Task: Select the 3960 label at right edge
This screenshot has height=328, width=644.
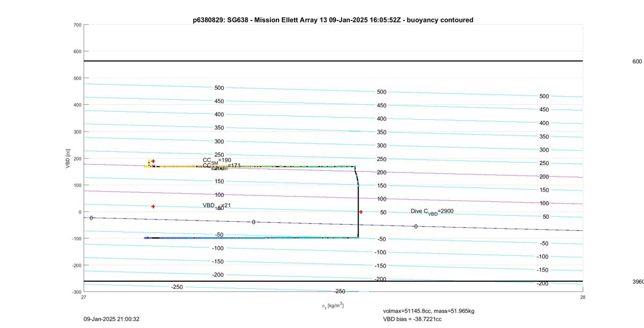Action: point(638,281)
